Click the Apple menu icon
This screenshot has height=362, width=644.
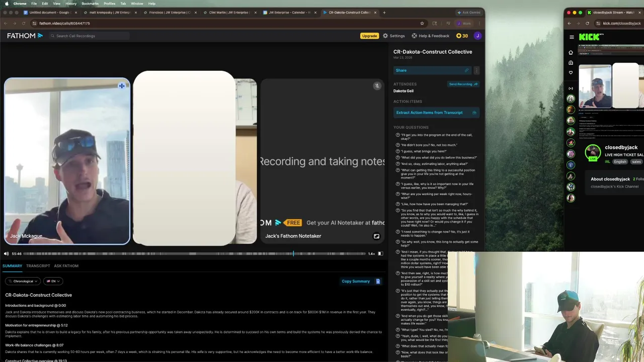6,4
